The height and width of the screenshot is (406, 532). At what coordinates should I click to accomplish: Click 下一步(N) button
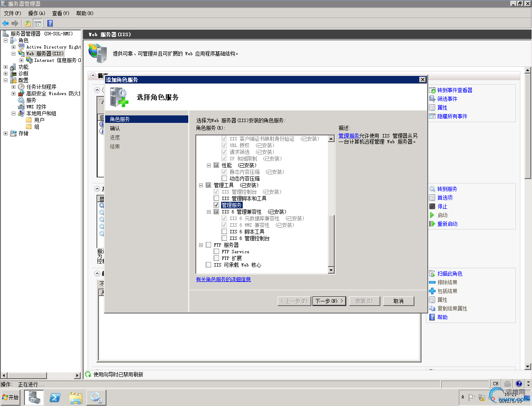point(330,301)
